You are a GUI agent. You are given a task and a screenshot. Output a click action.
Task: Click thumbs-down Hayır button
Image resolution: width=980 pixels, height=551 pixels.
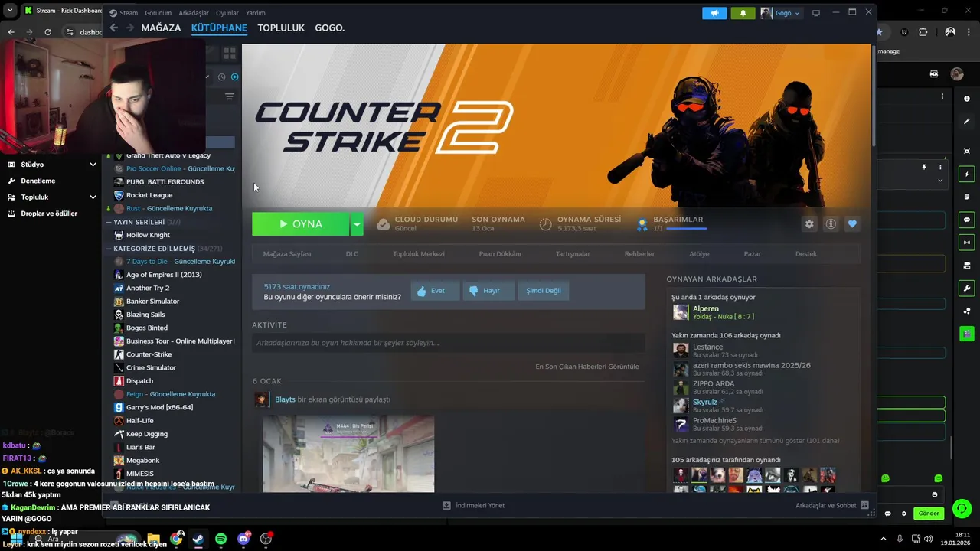pyautogui.click(x=488, y=291)
